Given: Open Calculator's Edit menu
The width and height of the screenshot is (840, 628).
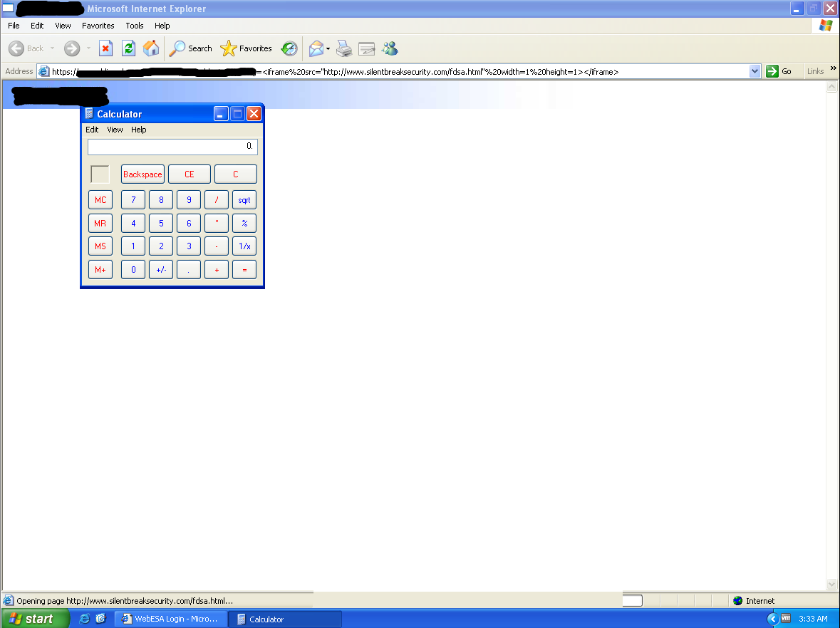Looking at the screenshot, I should tap(92, 130).
